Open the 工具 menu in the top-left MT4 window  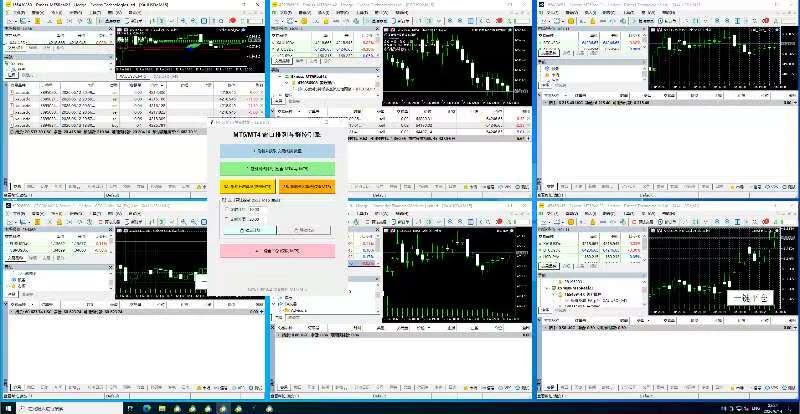pos(95,12)
